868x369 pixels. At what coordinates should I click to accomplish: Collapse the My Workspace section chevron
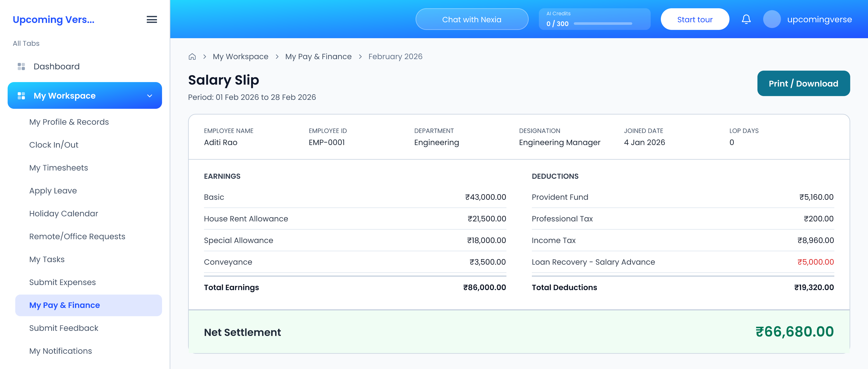click(x=150, y=96)
